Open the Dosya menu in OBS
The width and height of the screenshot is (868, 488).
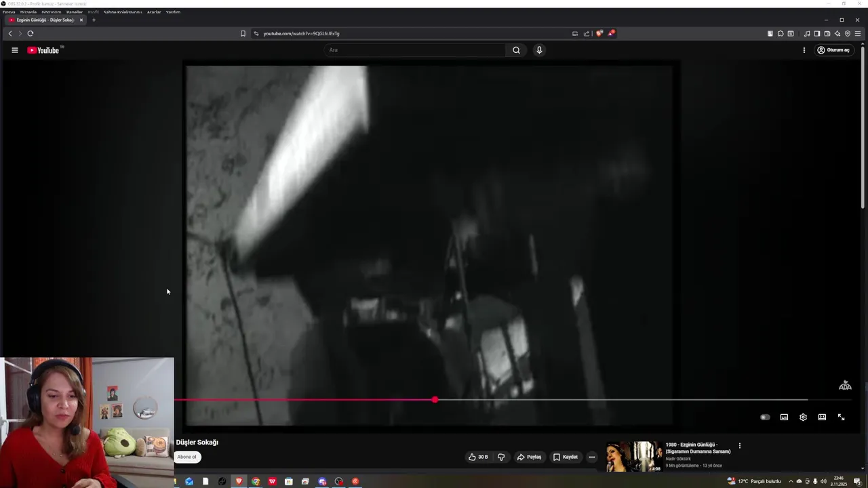[x=8, y=12]
